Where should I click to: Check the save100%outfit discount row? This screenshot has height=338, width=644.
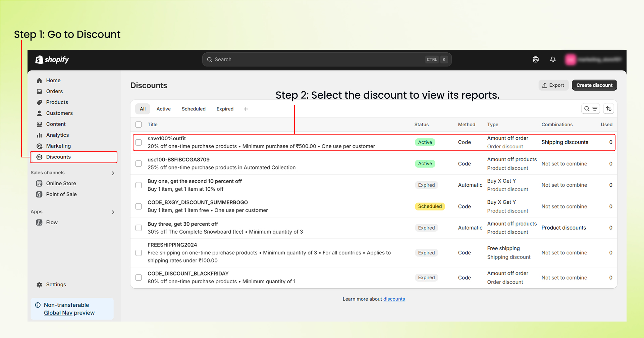(139, 142)
